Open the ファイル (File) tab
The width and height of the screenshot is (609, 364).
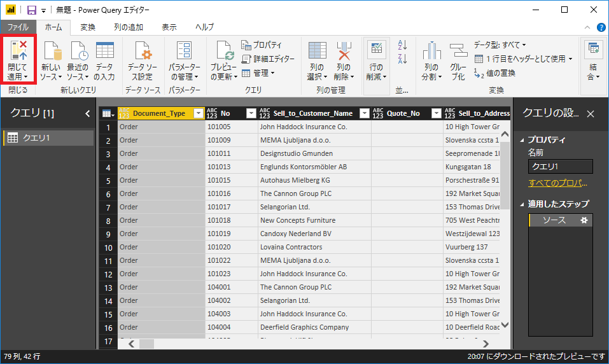click(18, 27)
